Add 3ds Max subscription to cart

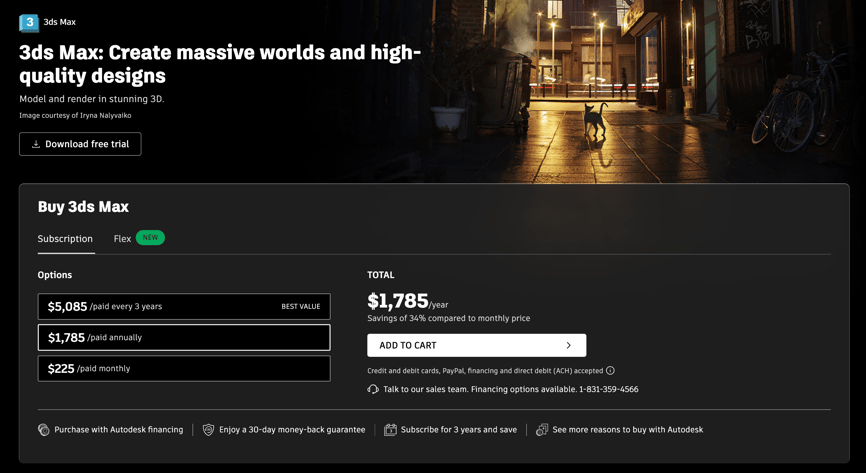coord(477,345)
